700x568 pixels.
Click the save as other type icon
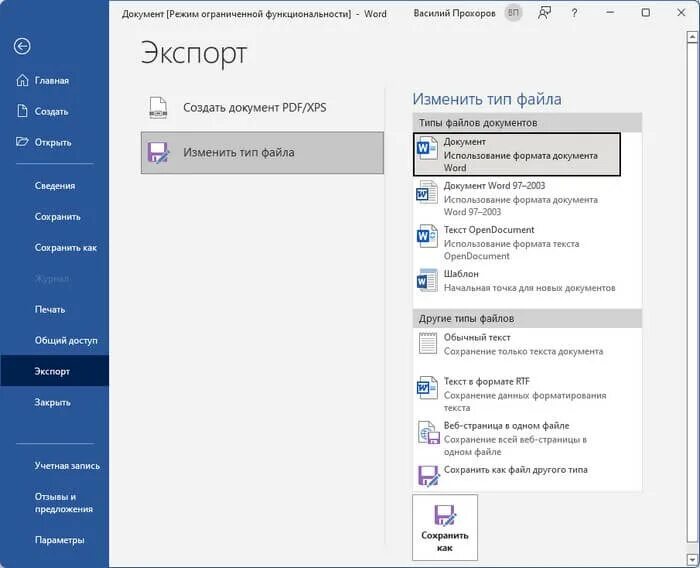(x=429, y=476)
